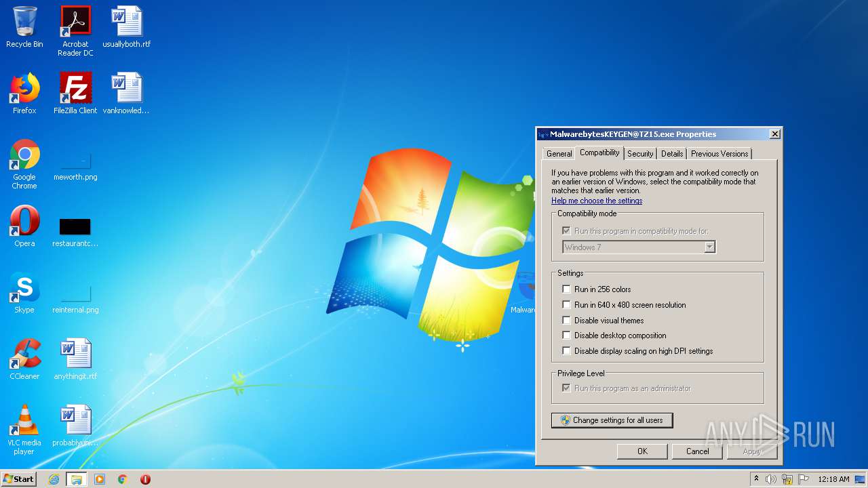Screen dimensions: 868x488
Task: Toggle Run this program in compatibility mode checkbox
Action: pyautogui.click(x=566, y=231)
